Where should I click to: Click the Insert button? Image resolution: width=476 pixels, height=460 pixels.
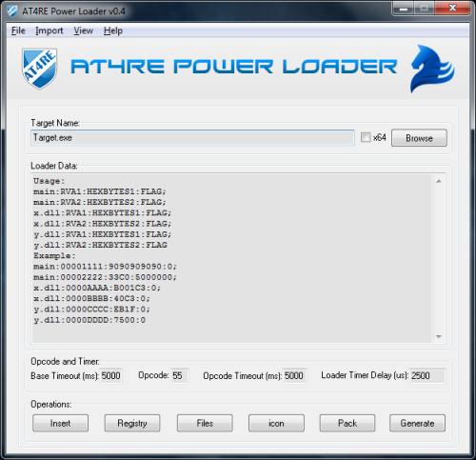pos(60,423)
